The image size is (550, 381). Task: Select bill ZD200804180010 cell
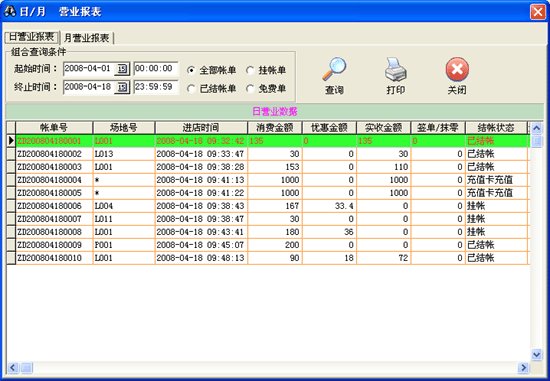pyautogui.click(x=54, y=258)
